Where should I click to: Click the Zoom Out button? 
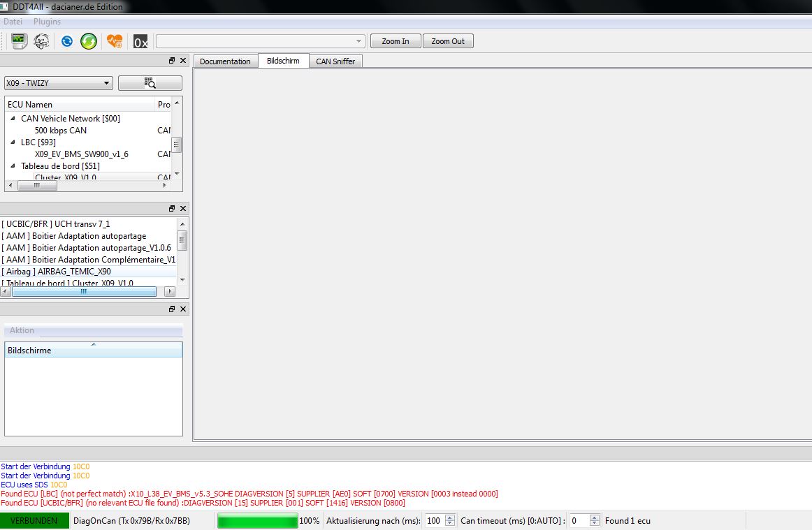tap(448, 41)
